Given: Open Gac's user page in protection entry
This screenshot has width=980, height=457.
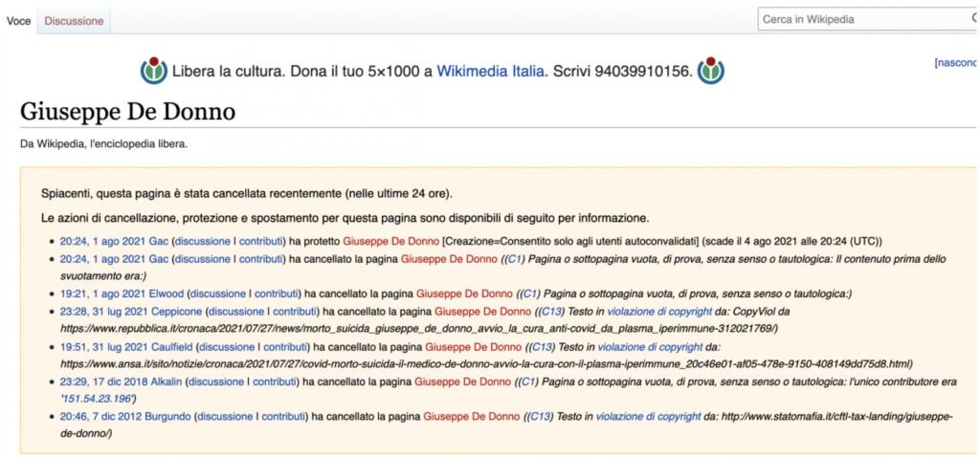Looking at the screenshot, I should click(x=159, y=241).
